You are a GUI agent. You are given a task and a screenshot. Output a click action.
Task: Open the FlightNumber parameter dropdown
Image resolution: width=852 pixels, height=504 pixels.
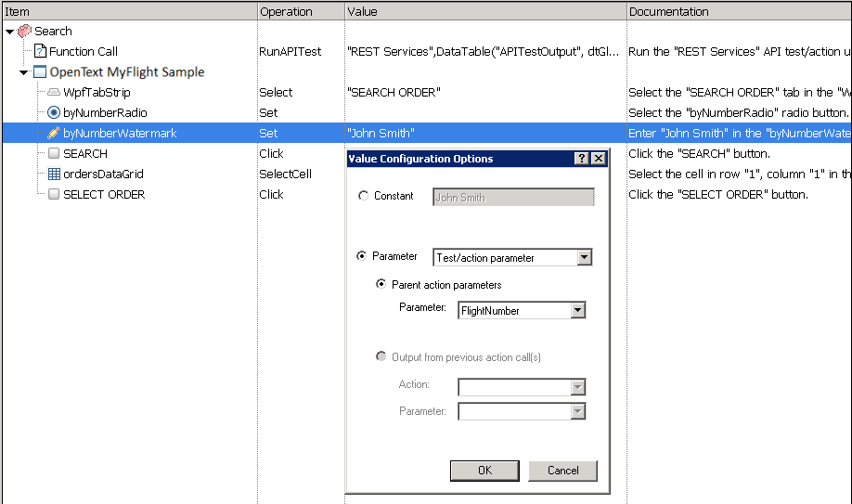click(x=577, y=311)
